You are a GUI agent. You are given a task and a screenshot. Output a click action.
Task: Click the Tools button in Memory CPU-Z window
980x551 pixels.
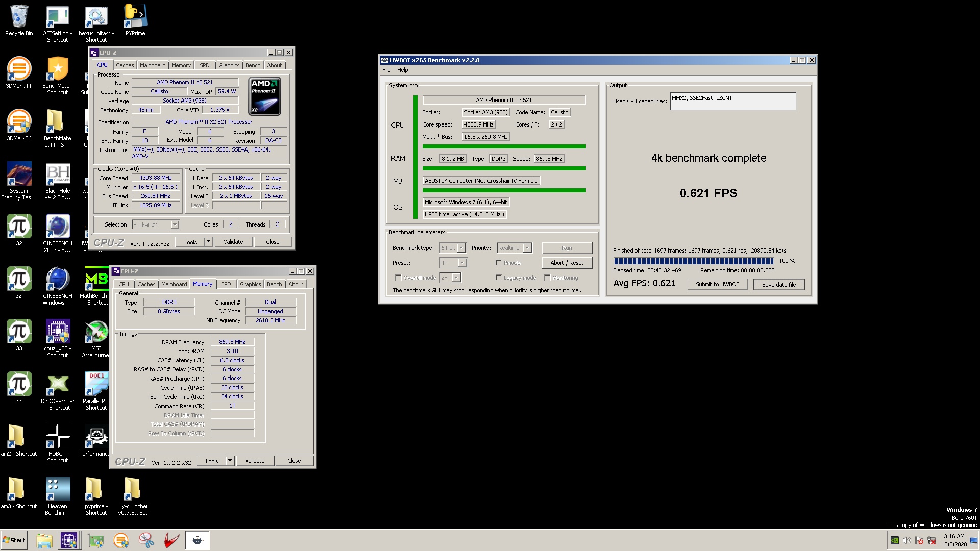pos(211,461)
